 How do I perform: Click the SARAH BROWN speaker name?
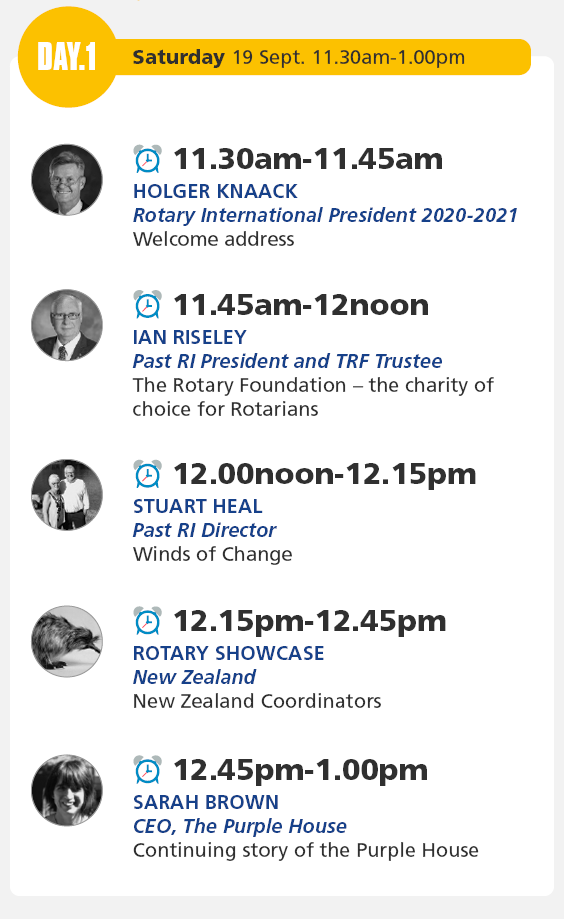[x=206, y=802]
